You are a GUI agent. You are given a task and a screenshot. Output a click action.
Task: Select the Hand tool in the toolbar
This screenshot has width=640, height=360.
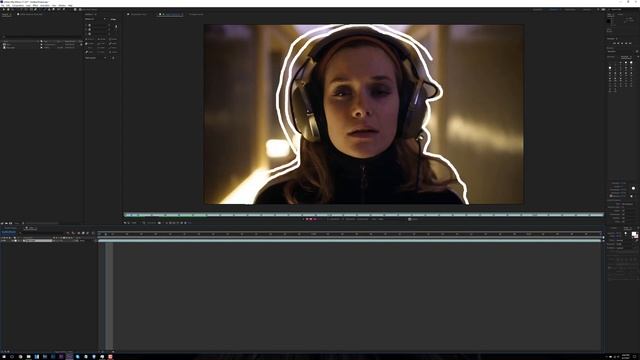pyautogui.click(x=8, y=9)
